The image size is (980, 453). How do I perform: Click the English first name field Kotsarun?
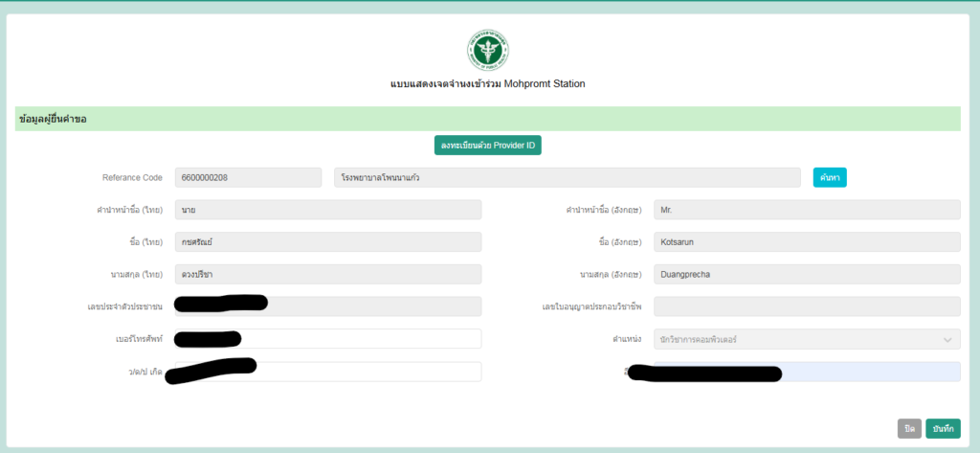pyautogui.click(x=806, y=242)
